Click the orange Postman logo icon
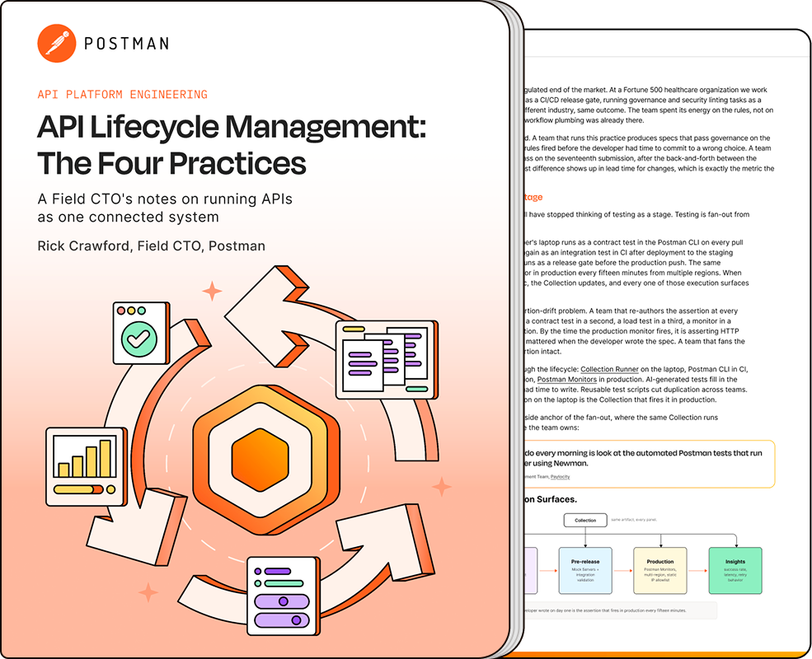 coord(57,44)
